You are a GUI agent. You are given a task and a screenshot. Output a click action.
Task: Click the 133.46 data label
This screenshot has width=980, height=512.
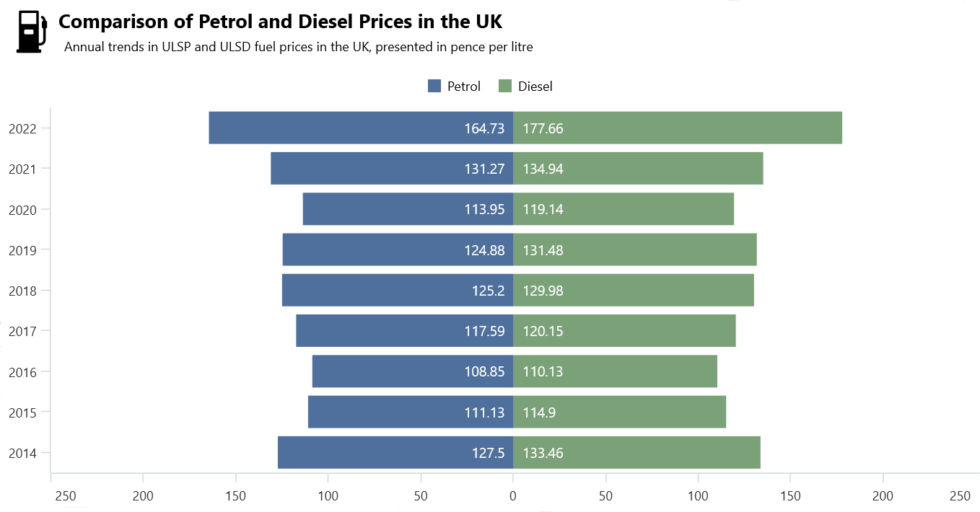coord(543,453)
